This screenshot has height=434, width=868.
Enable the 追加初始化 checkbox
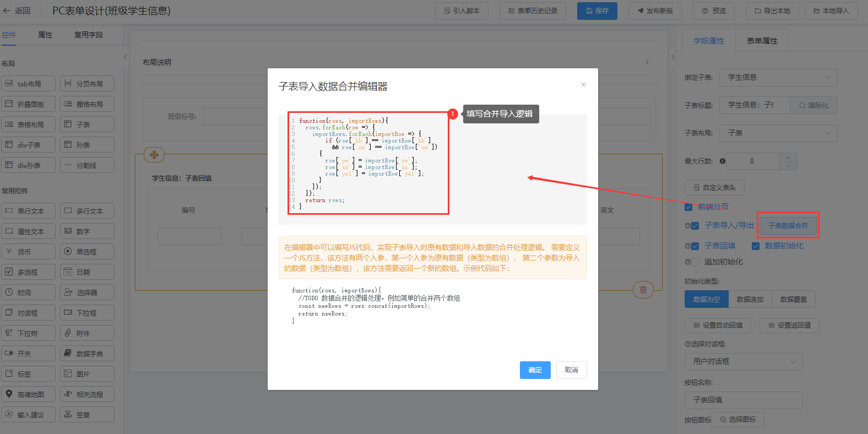(x=695, y=262)
